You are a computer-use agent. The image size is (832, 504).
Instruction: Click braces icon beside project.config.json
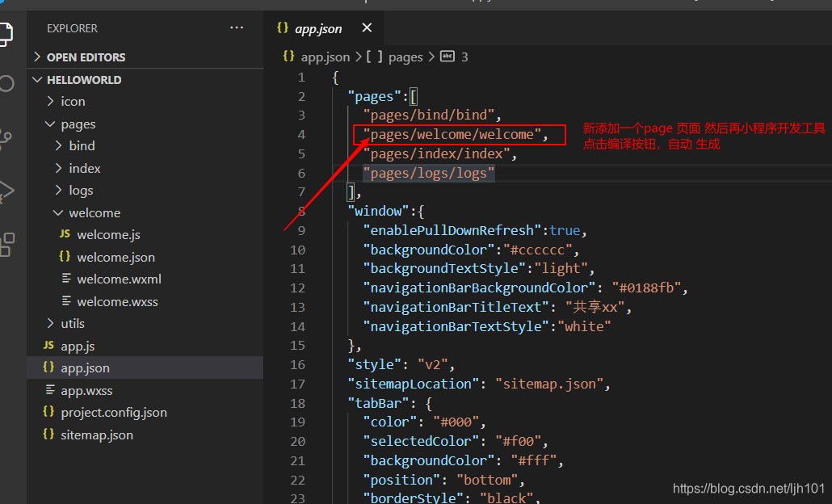click(x=48, y=412)
